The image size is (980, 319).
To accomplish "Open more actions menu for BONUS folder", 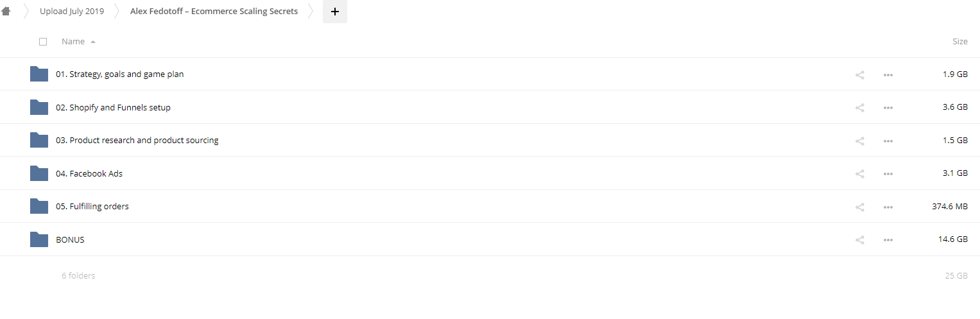I will click(x=888, y=240).
